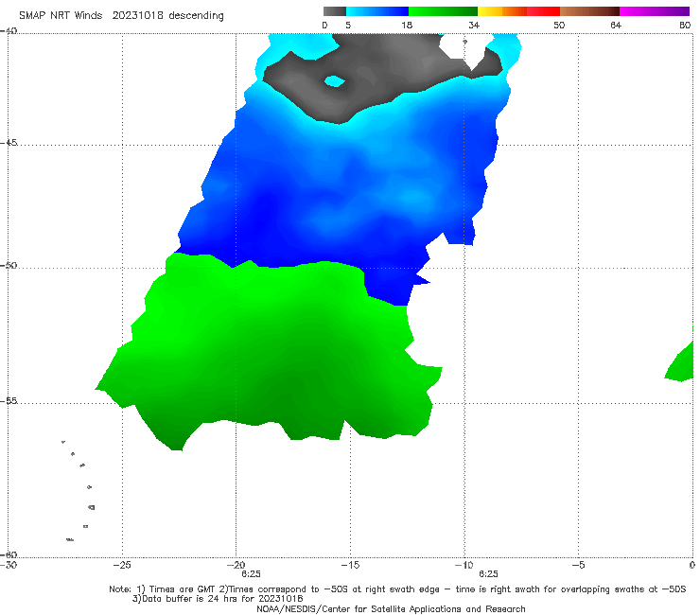
Task: Click the "-20" longitude axis label
Action: click(x=236, y=565)
